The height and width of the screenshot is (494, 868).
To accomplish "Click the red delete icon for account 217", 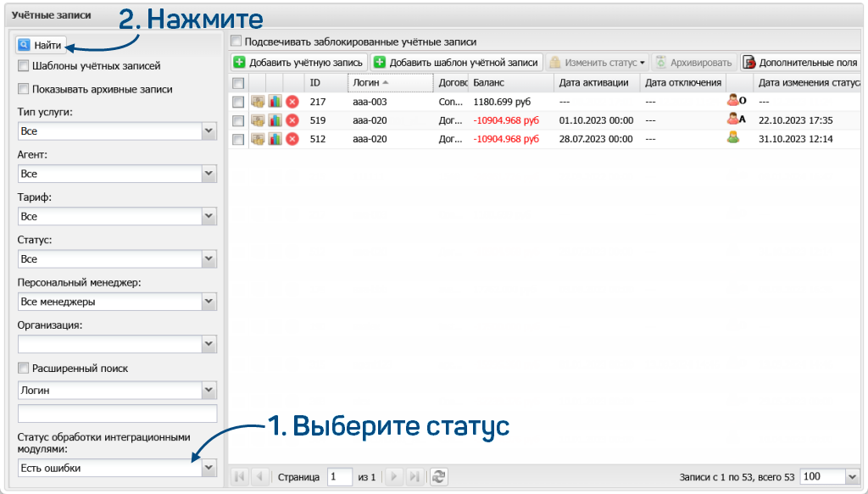I will 292,102.
